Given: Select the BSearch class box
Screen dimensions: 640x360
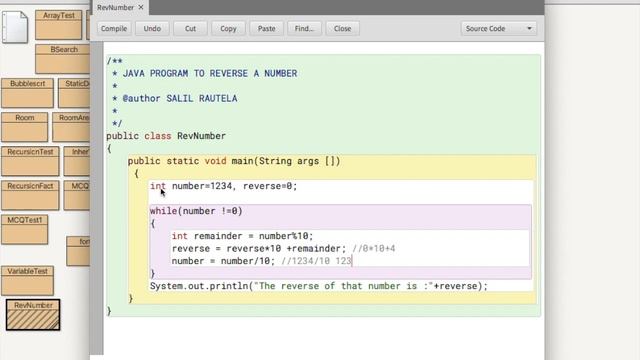Looking at the screenshot, I should (63, 59).
